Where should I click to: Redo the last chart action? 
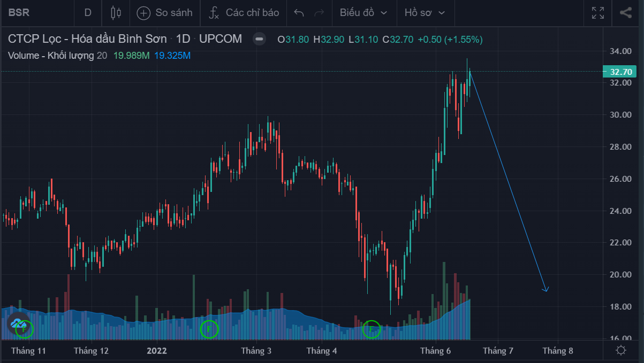(320, 13)
